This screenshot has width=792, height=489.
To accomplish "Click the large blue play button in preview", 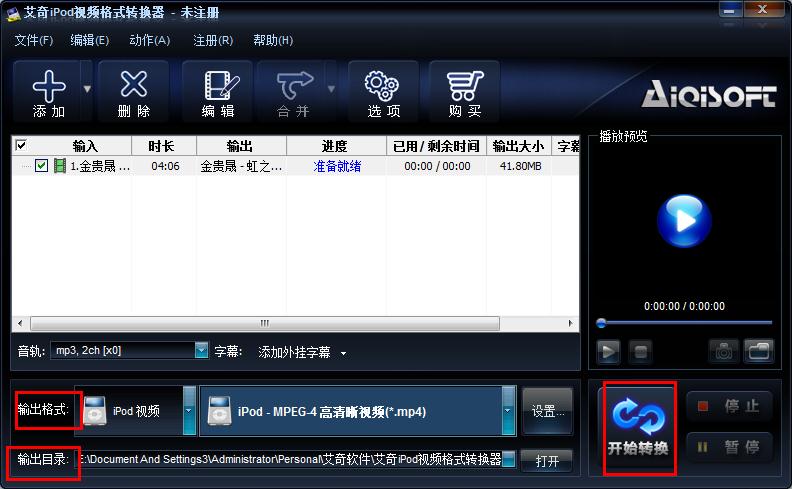I will click(x=684, y=221).
